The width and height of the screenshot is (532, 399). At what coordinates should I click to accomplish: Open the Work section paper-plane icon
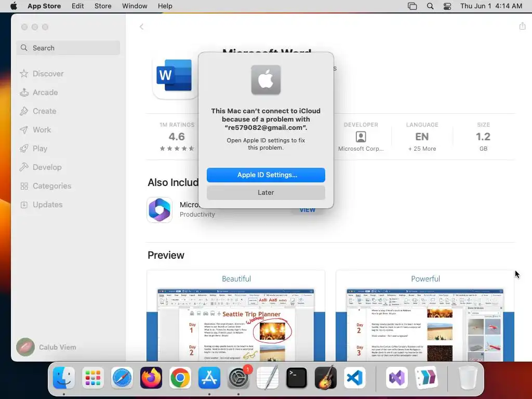click(24, 129)
